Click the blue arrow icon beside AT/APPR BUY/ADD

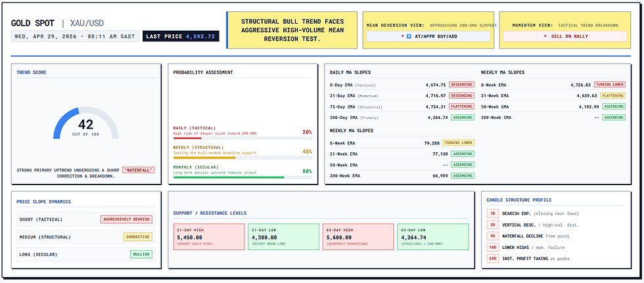pos(409,37)
